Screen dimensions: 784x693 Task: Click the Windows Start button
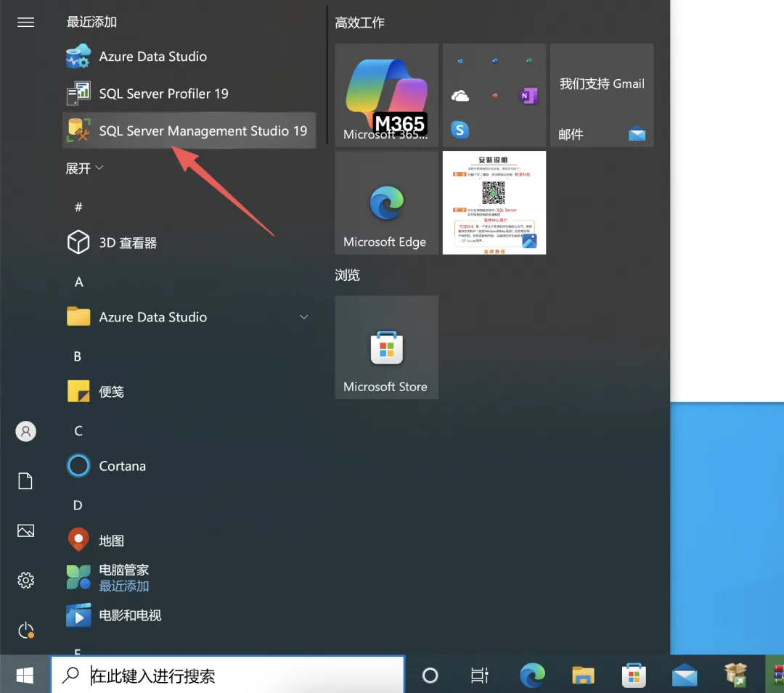(25, 675)
